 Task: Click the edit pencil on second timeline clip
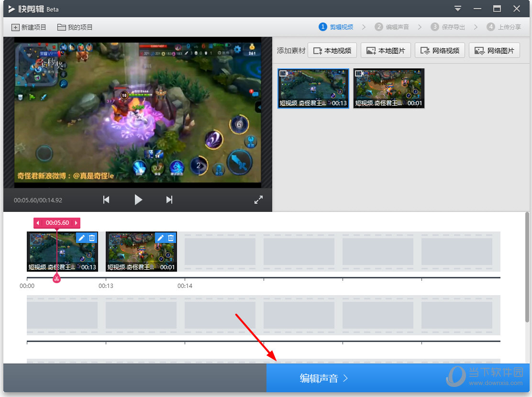[x=161, y=238]
